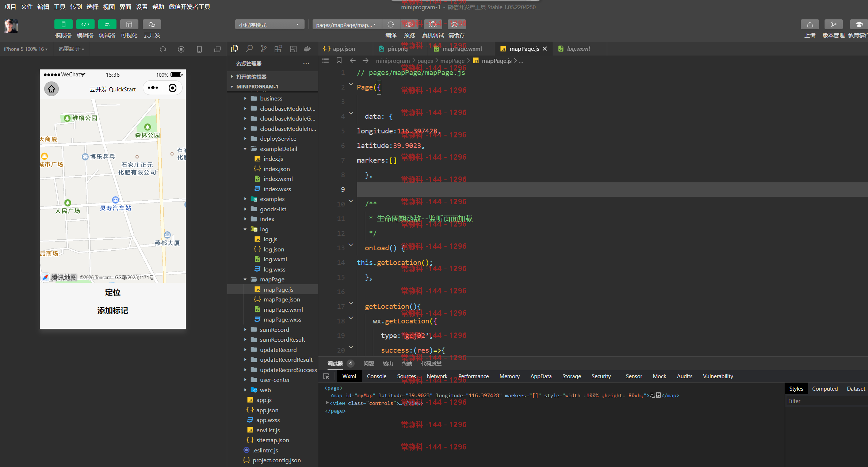
Task: Click the bookmark icon in breadcrumb bar
Action: (x=339, y=60)
